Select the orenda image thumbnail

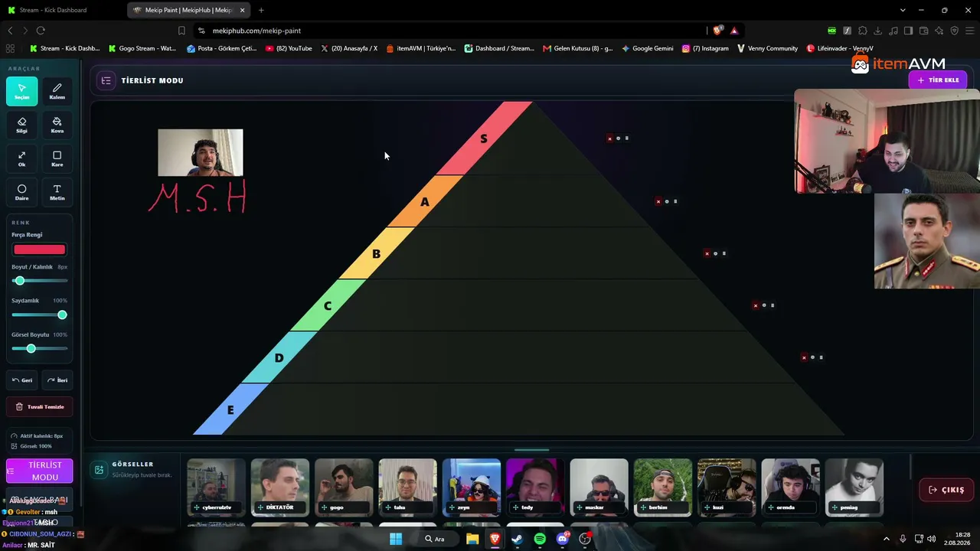tap(790, 487)
